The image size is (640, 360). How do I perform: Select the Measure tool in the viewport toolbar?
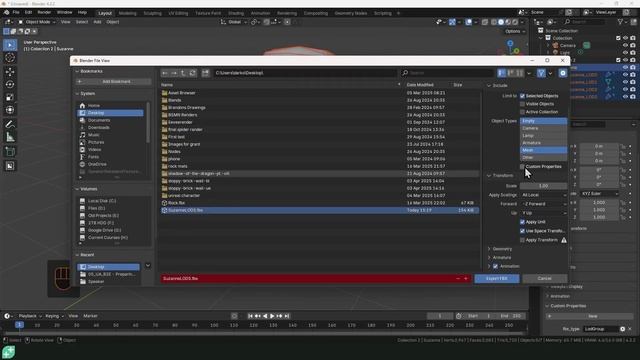[10, 137]
